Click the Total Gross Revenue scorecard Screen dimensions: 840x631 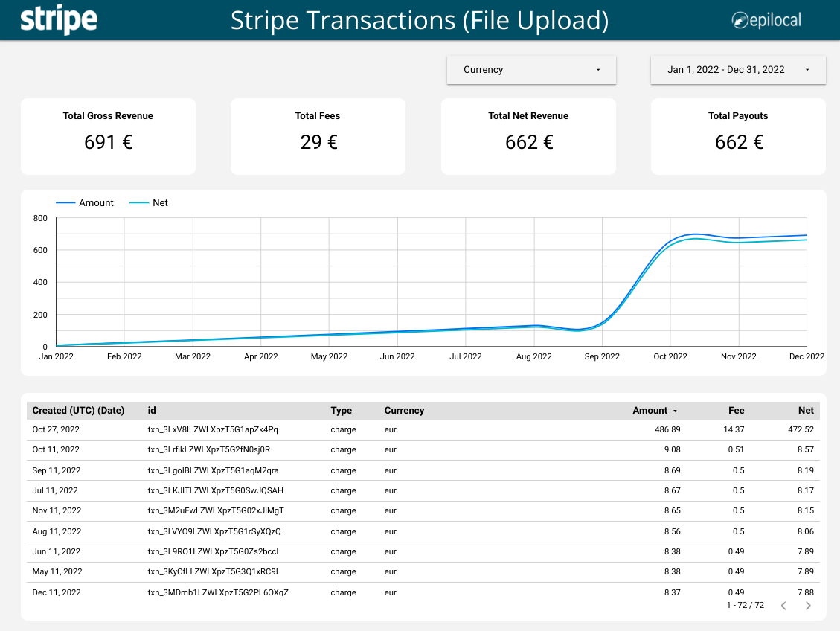click(x=108, y=136)
